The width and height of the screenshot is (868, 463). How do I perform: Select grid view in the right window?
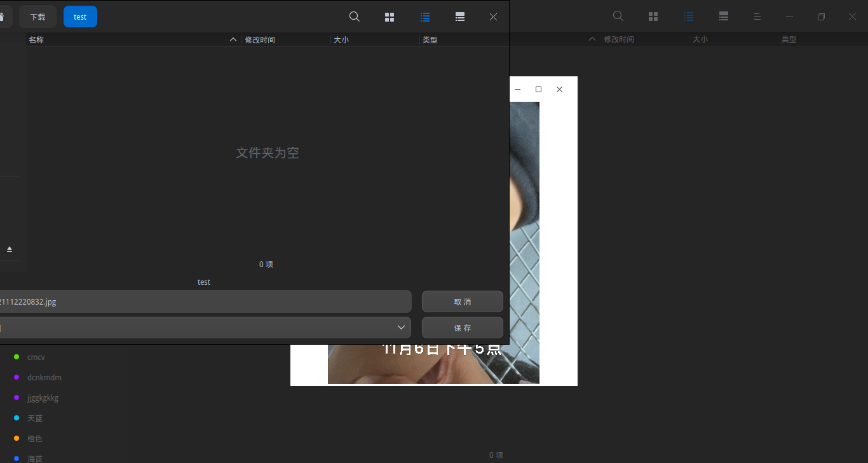point(653,16)
